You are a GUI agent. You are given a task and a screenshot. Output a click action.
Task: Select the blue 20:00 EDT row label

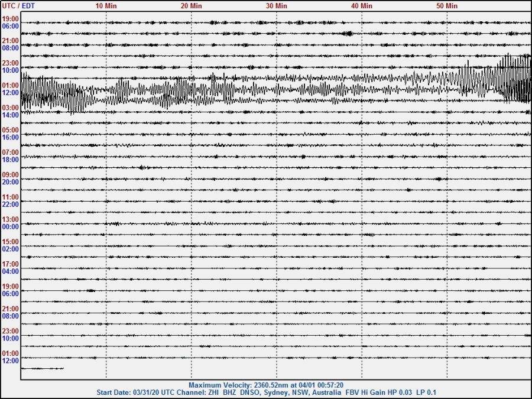tap(10, 182)
